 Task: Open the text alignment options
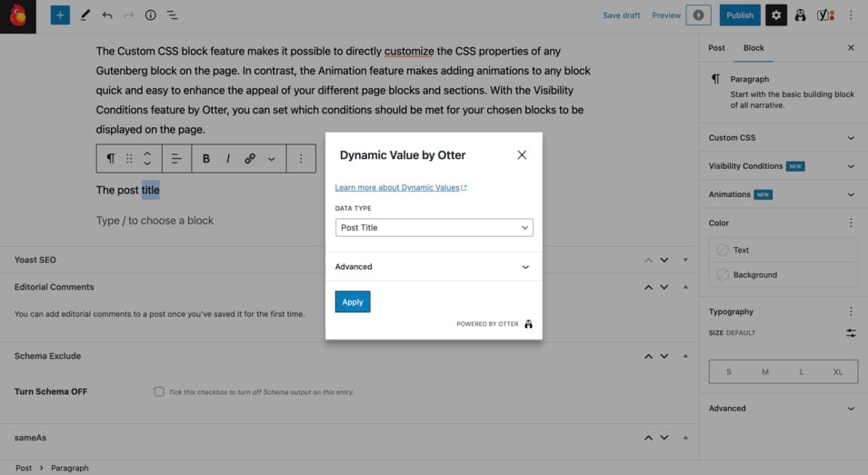[176, 159]
